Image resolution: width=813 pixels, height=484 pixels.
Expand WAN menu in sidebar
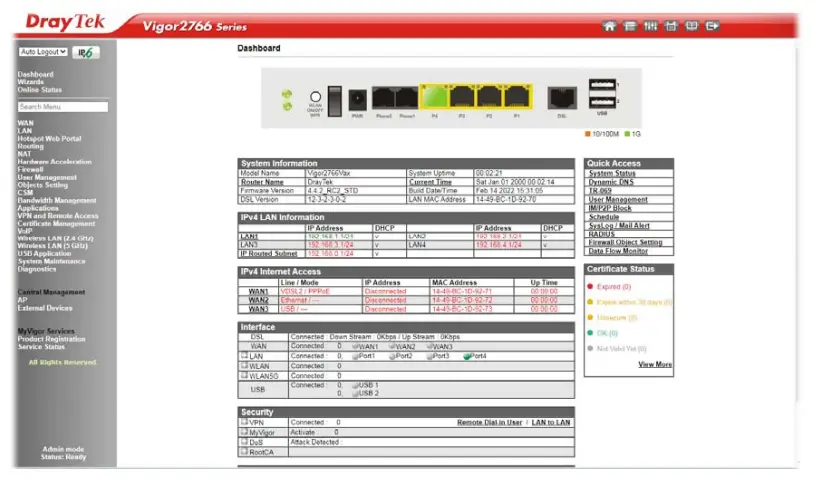click(25, 123)
